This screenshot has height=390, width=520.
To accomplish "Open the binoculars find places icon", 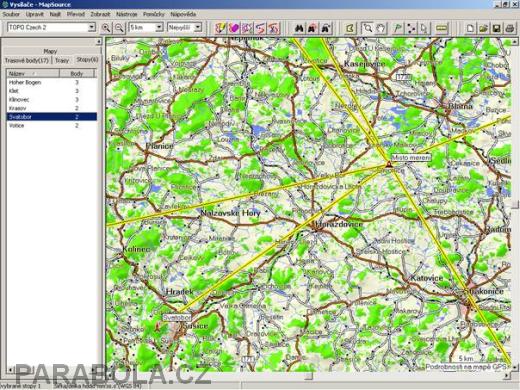I will coord(299,28).
